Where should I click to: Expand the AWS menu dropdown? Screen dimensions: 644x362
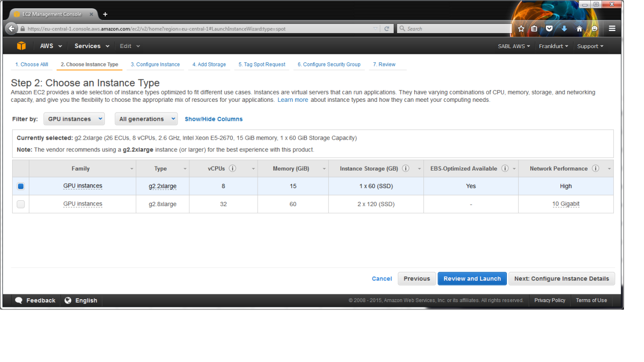[51, 46]
